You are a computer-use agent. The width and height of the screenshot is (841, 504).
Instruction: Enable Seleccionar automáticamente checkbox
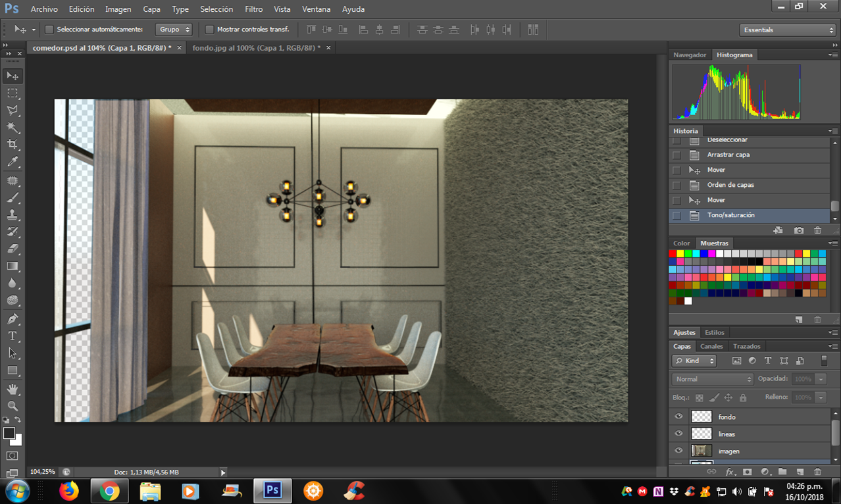pos(49,30)
